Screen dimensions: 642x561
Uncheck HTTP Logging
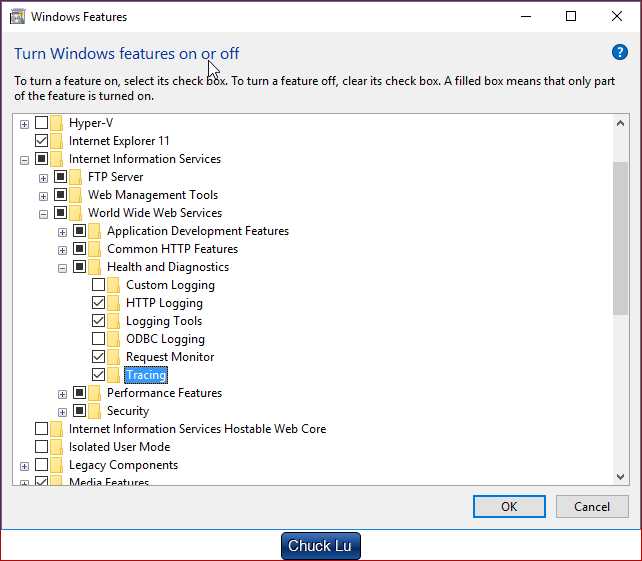[98, 303]
